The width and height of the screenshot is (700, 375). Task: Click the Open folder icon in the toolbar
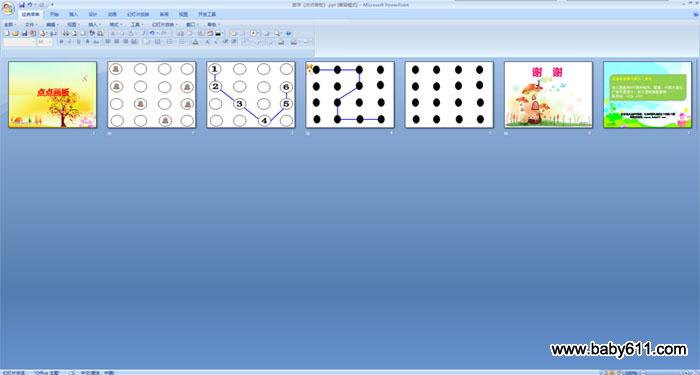pos(15,33)
